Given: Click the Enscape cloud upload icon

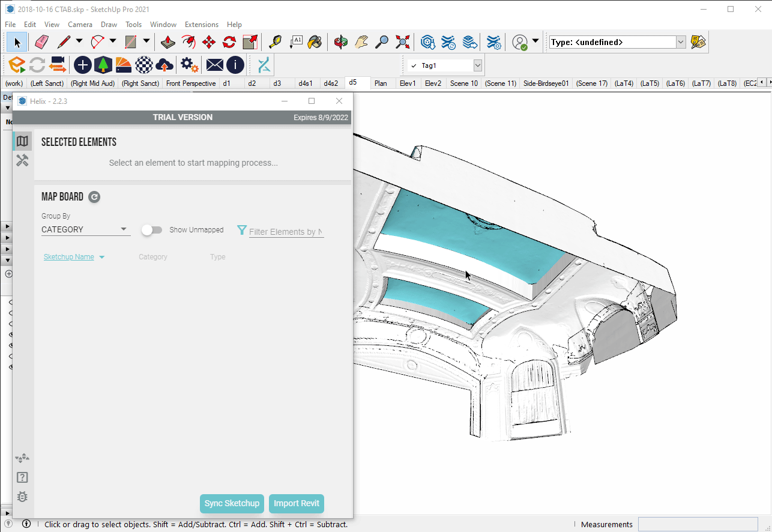Looking at the screenshot, I should 164,65.
